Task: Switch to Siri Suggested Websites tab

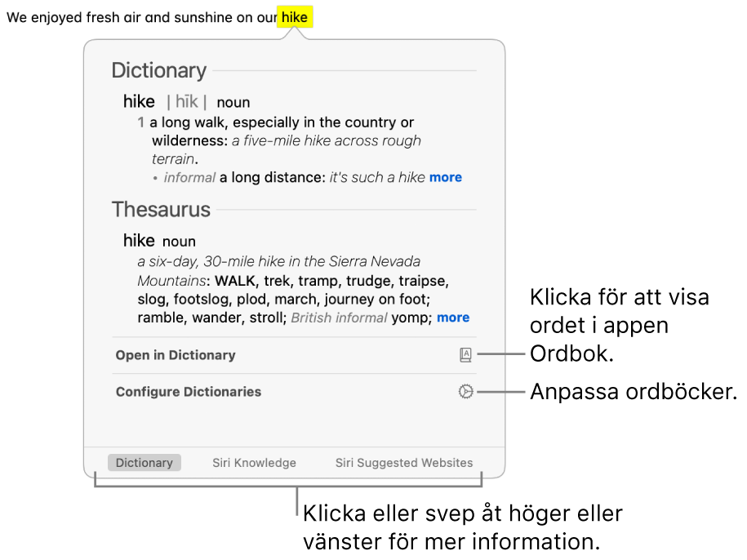Action: click(404, 462)
